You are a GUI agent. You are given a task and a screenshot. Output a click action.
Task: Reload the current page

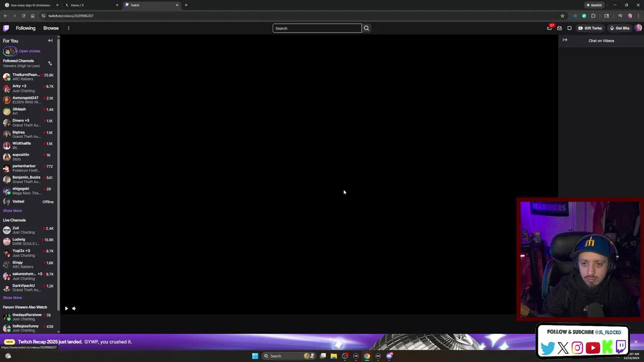tap(23, 16)
